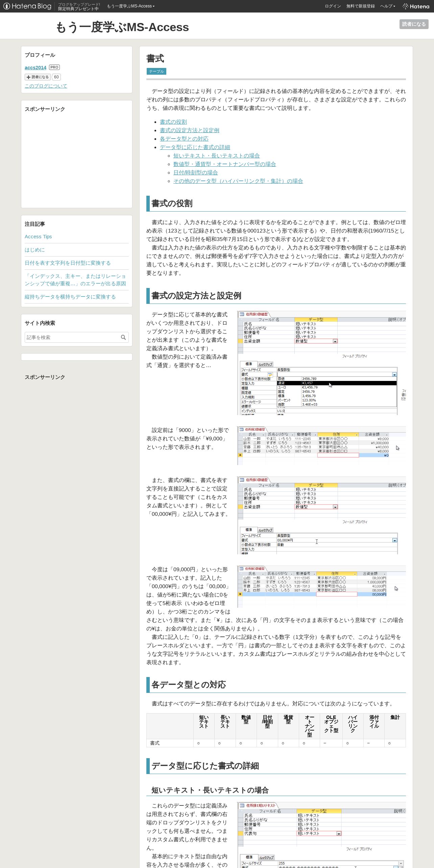Jump to 数値型・通貨型・オートナンバー型の場合 link
Viewport: 434px width, 868px height.
(x=224, y=164)
